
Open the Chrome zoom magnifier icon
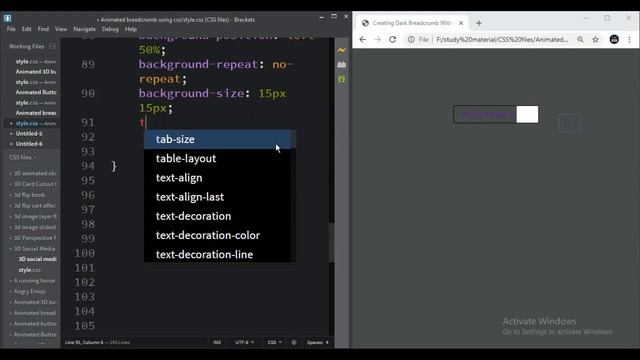click(x=580, y=40)
